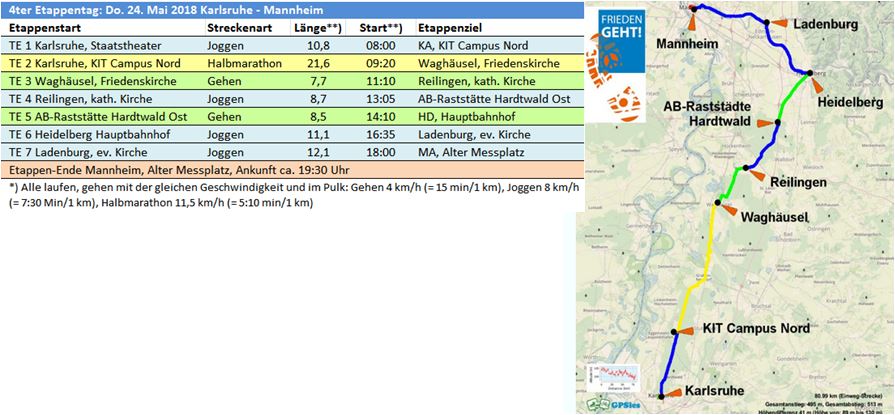The image size is (895, 415).
Task: Click the orange marker at AB-Raststädte Hardtwald
Action: 765,123
